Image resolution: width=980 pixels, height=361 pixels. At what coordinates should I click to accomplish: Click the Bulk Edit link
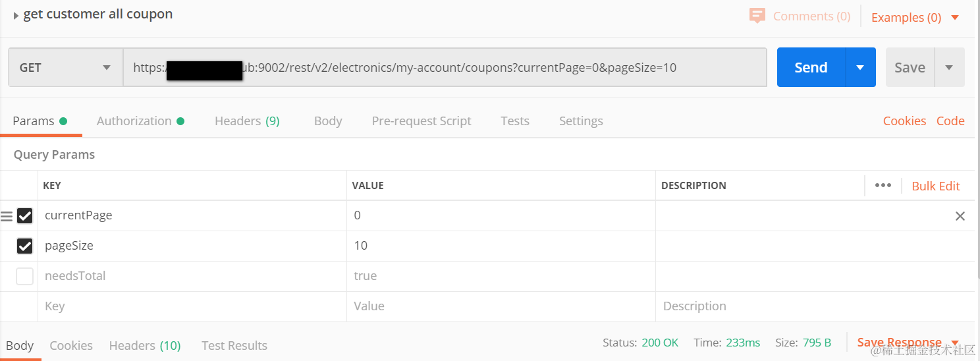935,186
